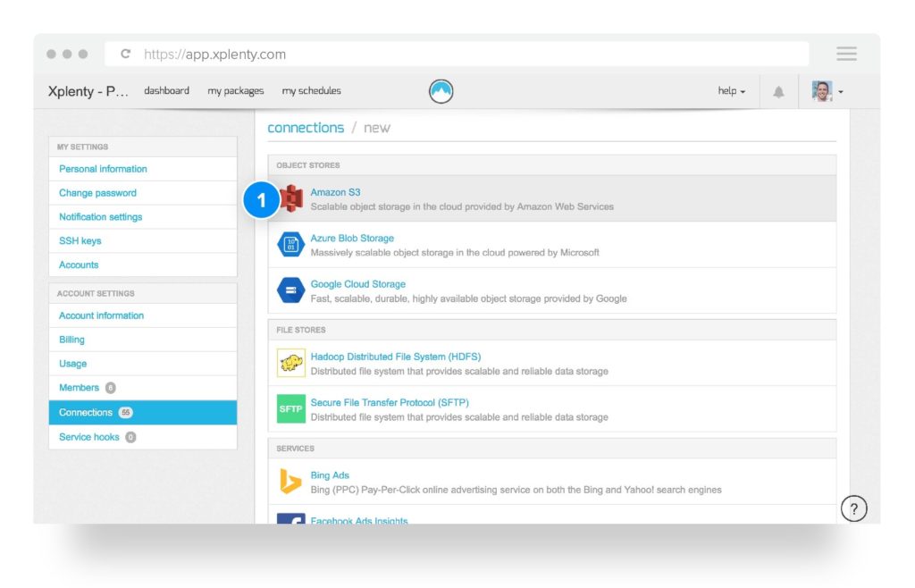The width and height of the screenshot is (915, 588).
Task: Click the Hadoop elephant icon
Action: [x=290, y=363]
